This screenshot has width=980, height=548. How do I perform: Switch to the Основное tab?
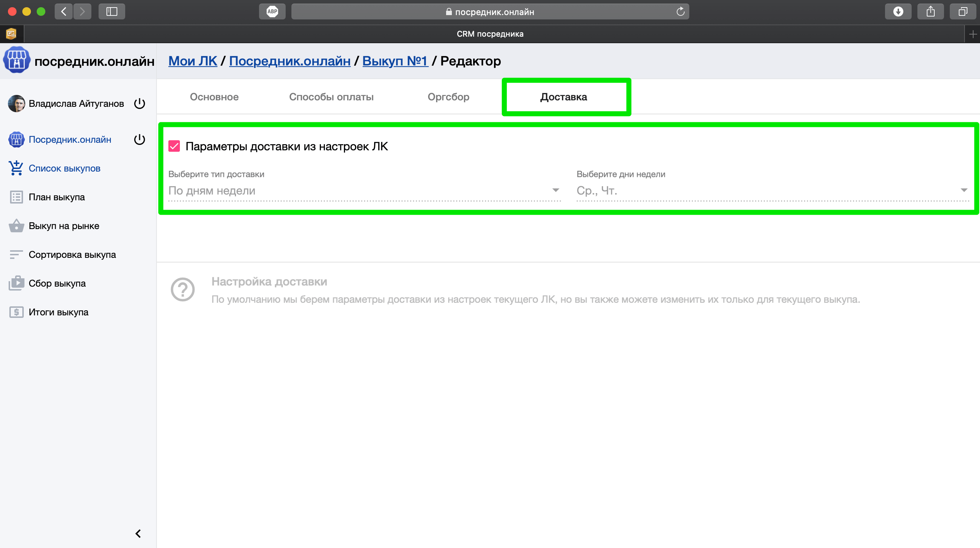214,97
